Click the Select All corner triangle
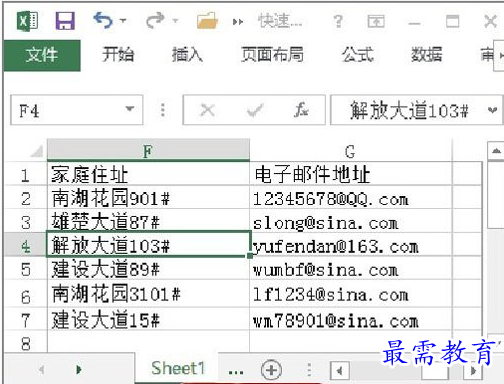The width and height of the screenshot is (504, 384). pos(37,151)
